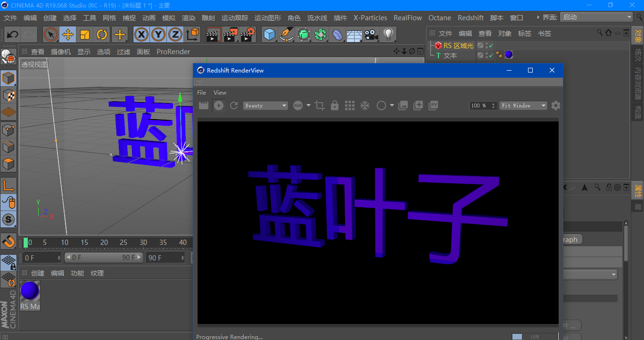The height and width of the screenshot is (340, 644).
Task: Refresh the Redshift RenderView
Action: [234, 105]
